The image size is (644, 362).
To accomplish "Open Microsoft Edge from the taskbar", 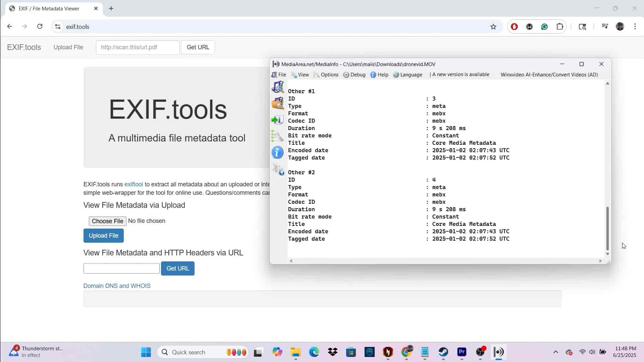I will coord(314,352).
